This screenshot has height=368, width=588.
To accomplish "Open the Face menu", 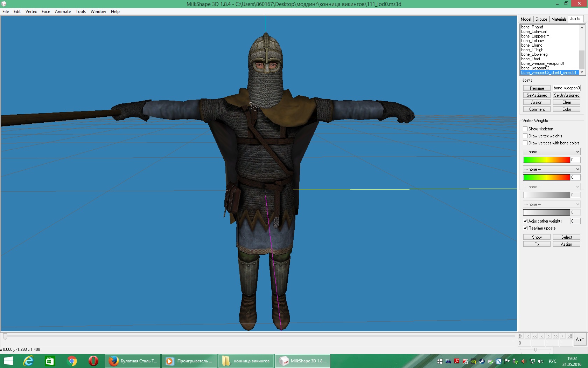I will (x=46, y=12).
